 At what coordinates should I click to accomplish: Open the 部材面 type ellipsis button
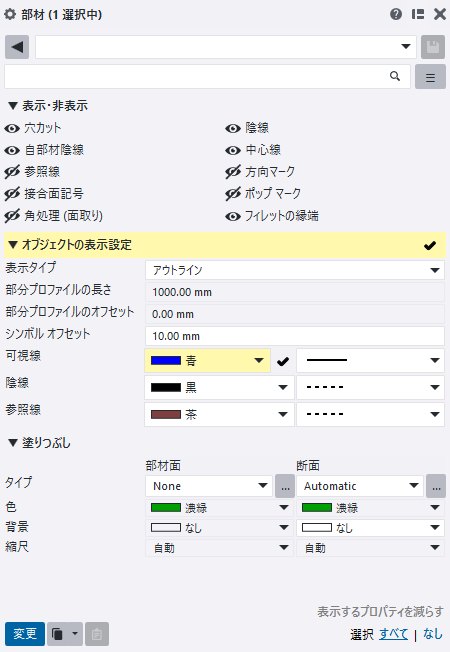(285, 486)
